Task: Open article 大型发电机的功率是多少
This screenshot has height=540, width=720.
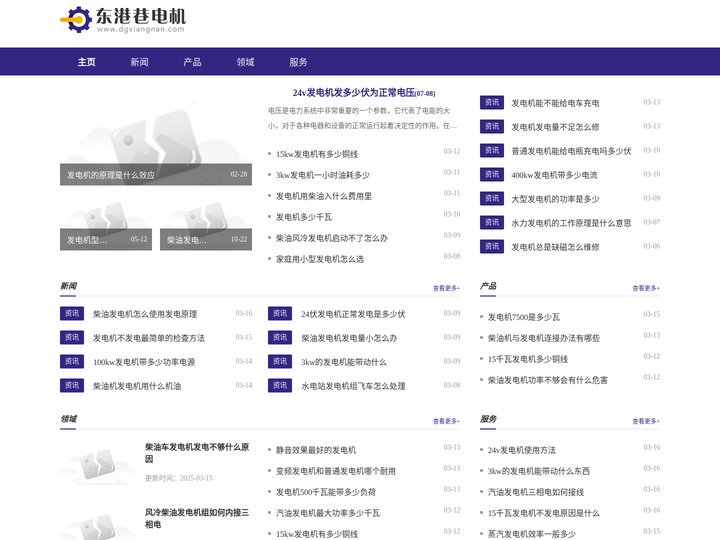Action: click(555, 199)
